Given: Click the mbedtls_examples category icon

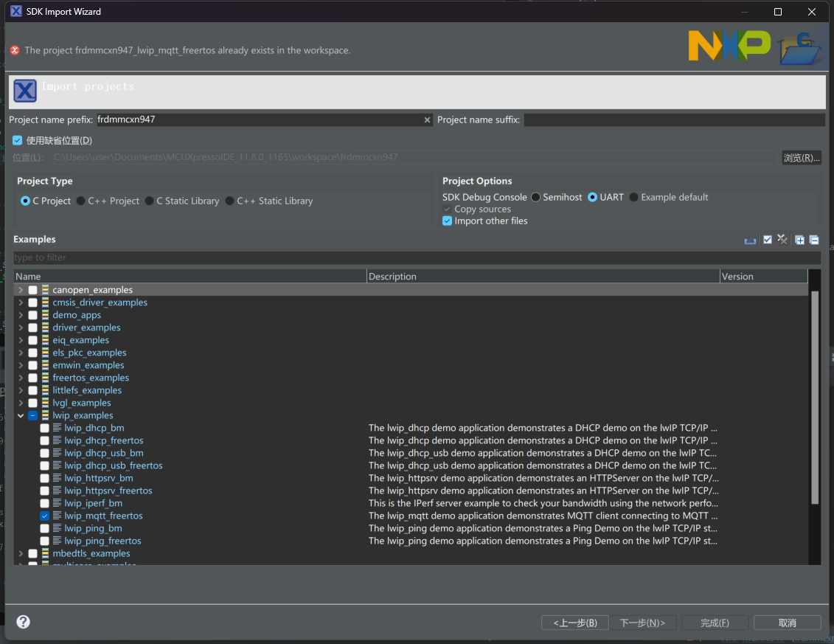Looking at the screenshot, I should [x=45, y=553].
